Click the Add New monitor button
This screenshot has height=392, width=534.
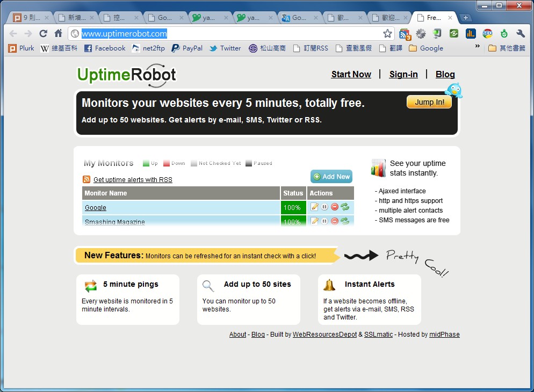[x=331, y=177]
